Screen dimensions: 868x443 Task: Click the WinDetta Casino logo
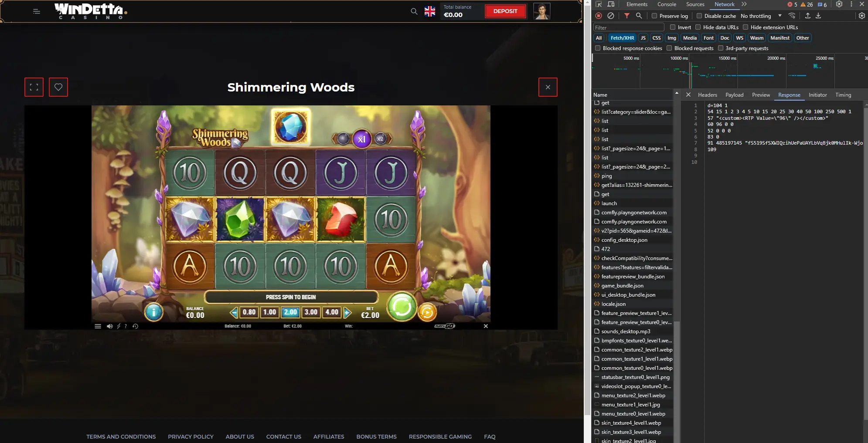coord(90,11)
